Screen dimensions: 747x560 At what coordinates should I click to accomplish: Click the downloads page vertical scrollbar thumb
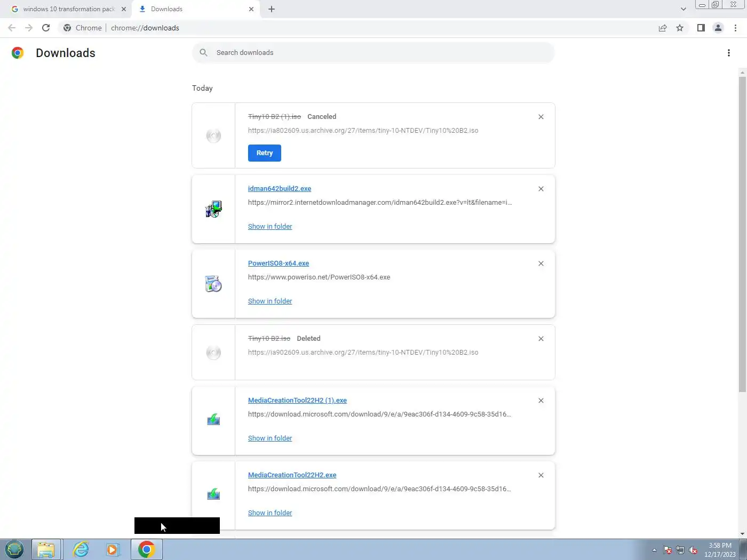pyautogui.click(x=742, y=235)
